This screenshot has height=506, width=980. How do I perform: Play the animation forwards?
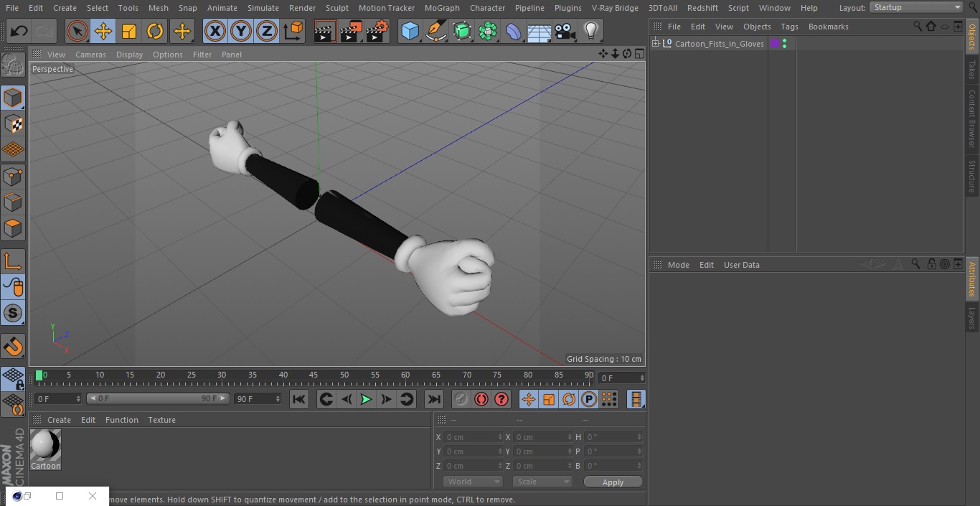coord(366,399)
